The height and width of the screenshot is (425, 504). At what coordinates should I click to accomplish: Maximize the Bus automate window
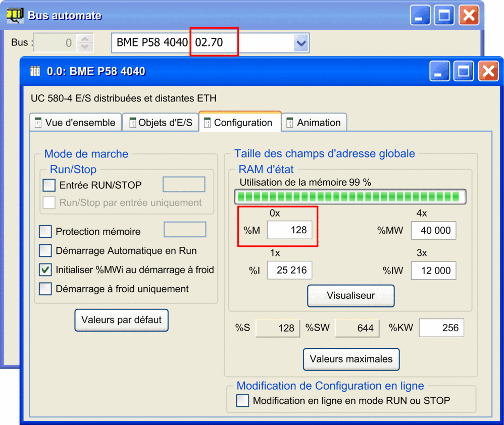point(444,15)
